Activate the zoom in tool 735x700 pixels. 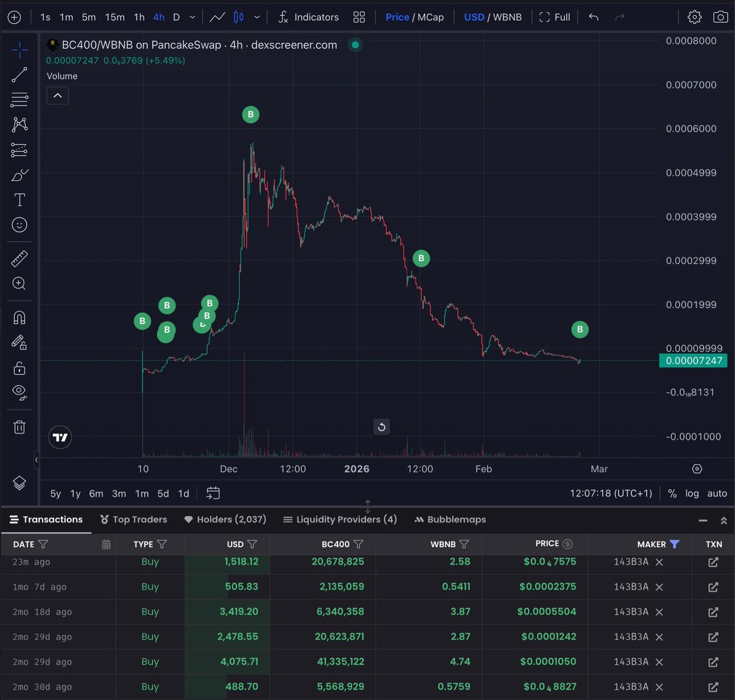pyautogui.click(x=20, y=283)
